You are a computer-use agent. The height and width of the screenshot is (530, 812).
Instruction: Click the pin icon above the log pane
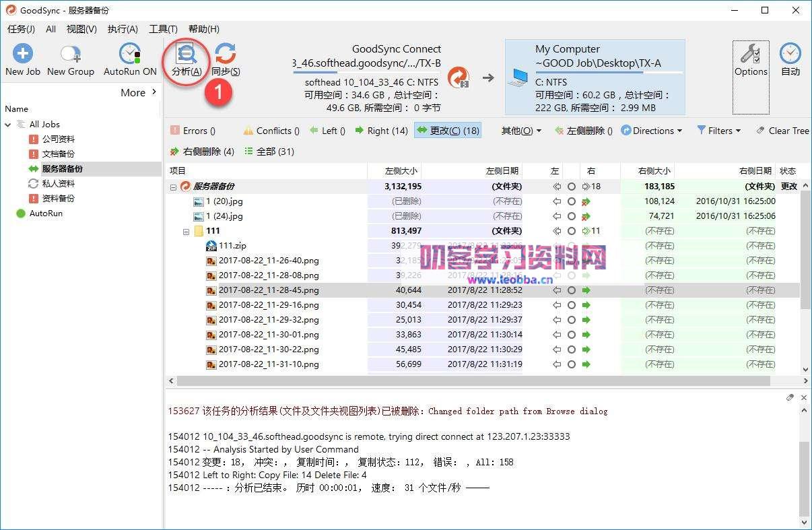(x=790, y=397)
